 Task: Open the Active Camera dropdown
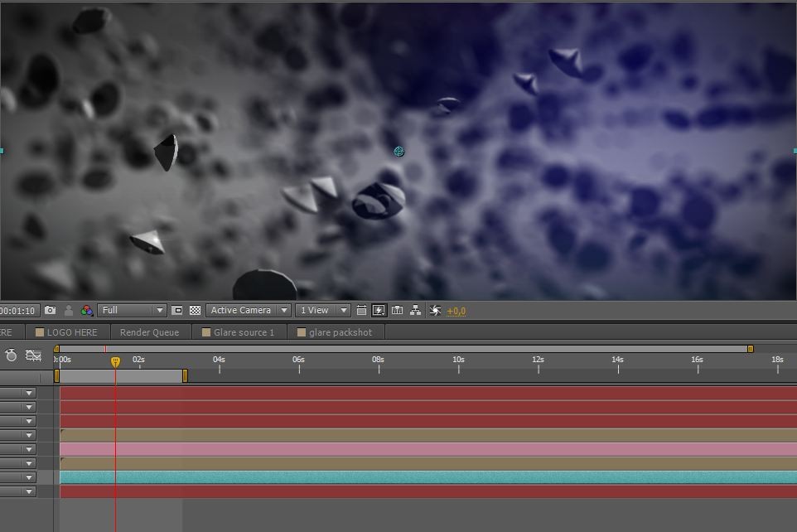pyautogui.click(x=248, y=311)
